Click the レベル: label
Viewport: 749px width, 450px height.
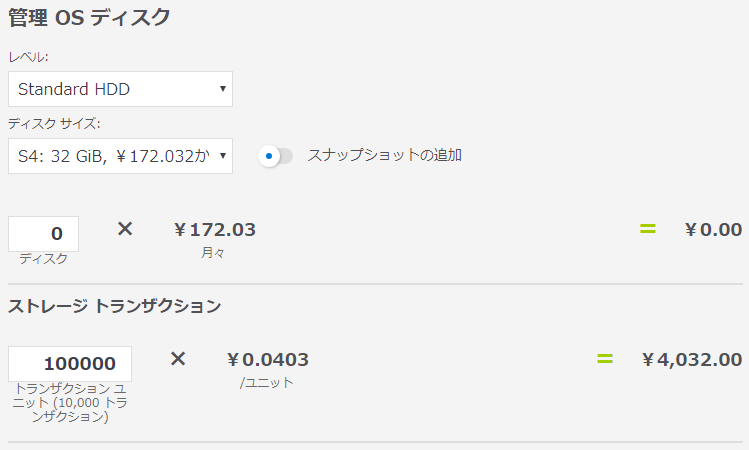[28, 57]
